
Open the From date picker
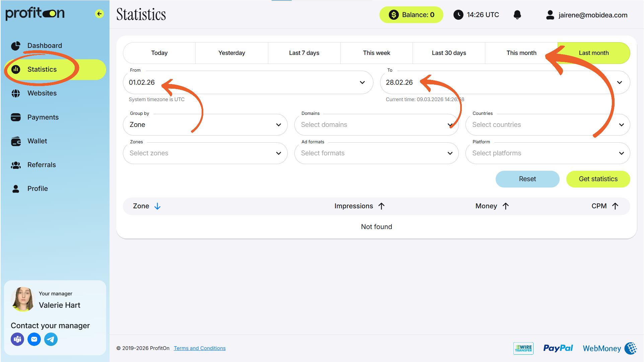[x=248, y=82]
